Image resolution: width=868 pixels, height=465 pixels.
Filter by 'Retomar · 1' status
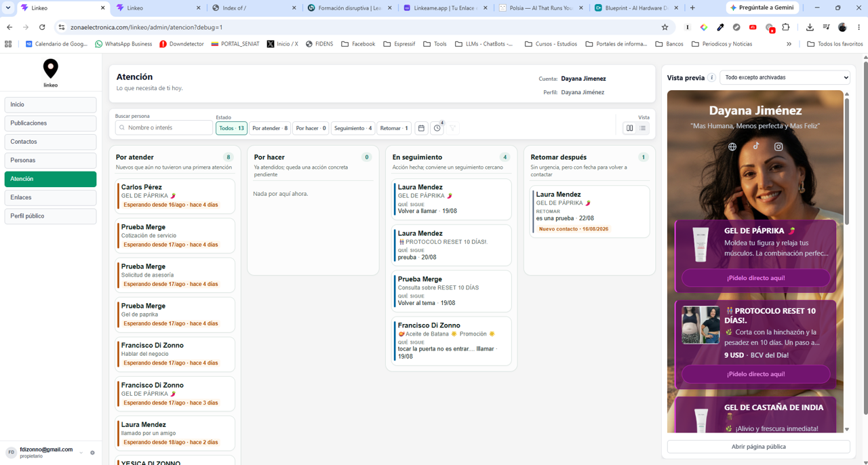(394, 128)
